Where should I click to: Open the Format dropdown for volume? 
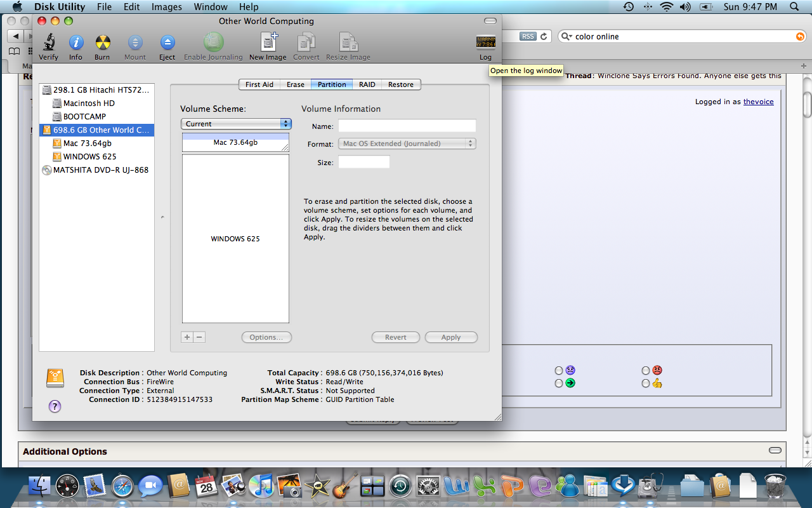click(407, 144)
